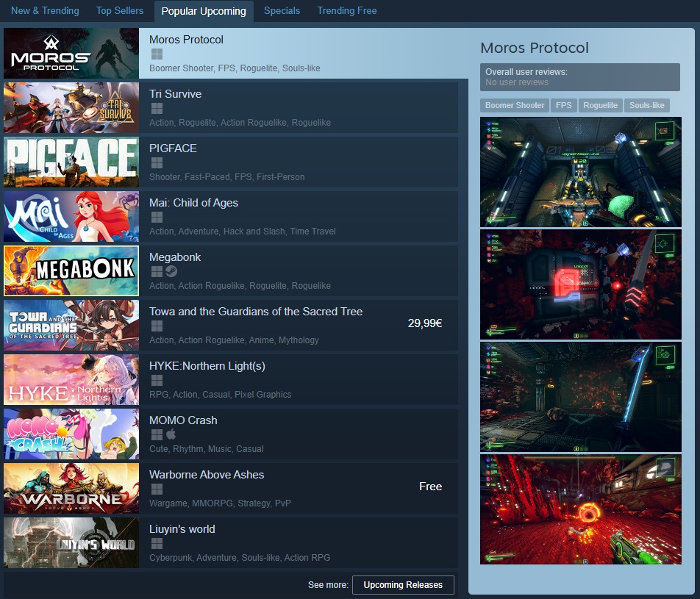The image size is (700, 599).
Task: Click the Roguelite tag in preview panel
Action: point(600,105)
